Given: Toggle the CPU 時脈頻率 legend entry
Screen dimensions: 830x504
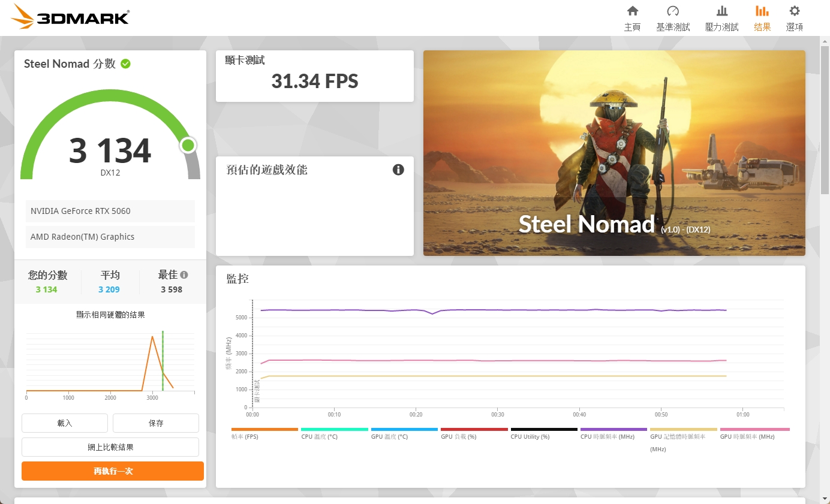Looking at the screenshot, I should [614, 434].
